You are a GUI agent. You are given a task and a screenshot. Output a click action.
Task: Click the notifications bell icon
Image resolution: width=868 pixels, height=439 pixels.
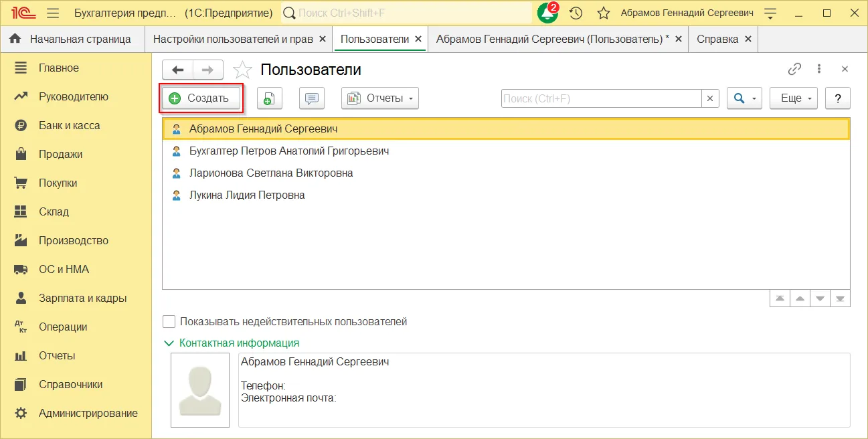(x=547, y=13)
